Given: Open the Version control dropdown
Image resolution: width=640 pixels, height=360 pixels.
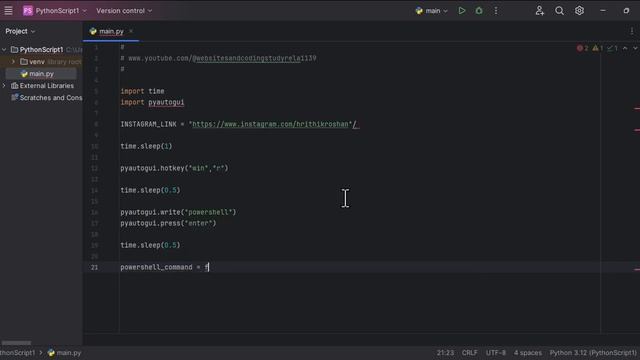Looking at the screenshot, I should point(124,11).
